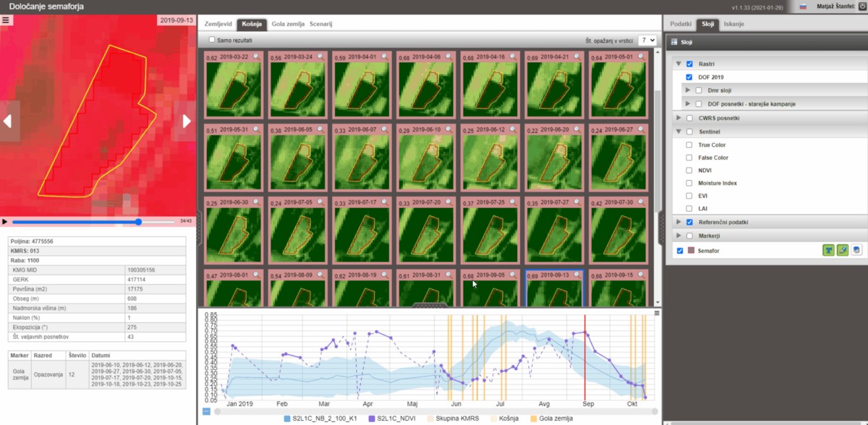Switch to the Gola zemlja tab
The height and width of the screenshot is (425, 868).
(x=288, y=24)
